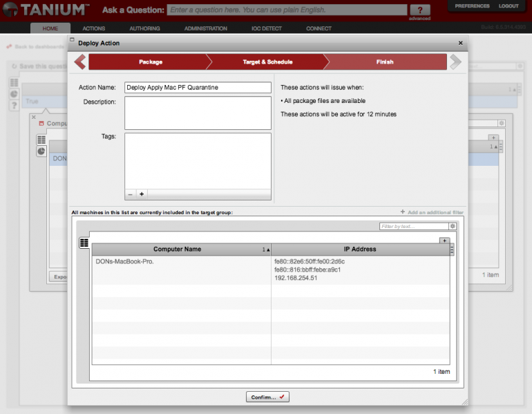Add a tag with the plus button
The image size is (532, 414).
click(x=142, y=194)
